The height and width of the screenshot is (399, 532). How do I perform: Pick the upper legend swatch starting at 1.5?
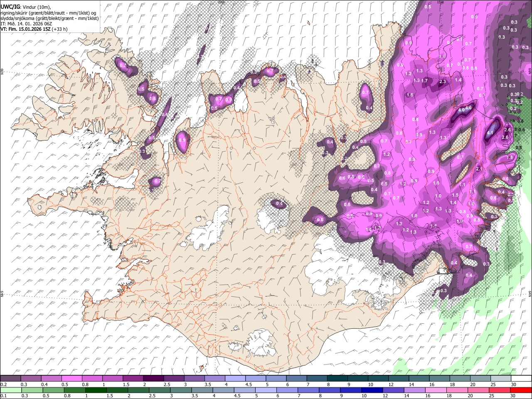click(x=133, y=379)
